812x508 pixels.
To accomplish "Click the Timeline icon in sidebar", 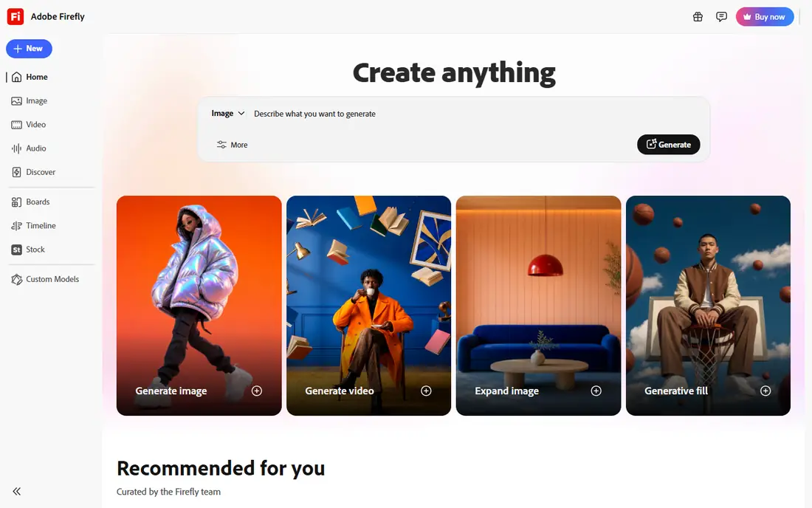I will pyautogui.click(x=16, y=226).
